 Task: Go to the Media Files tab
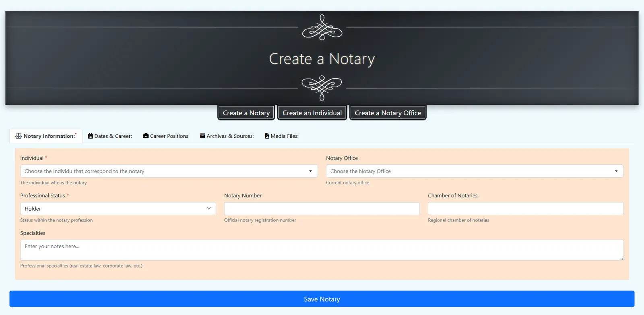(x=282, y=136)
